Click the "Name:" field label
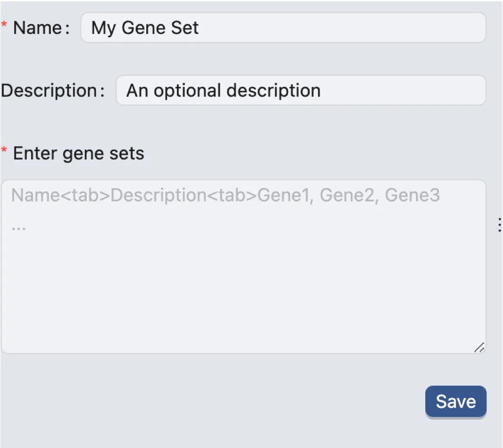 tap(41, 28)
